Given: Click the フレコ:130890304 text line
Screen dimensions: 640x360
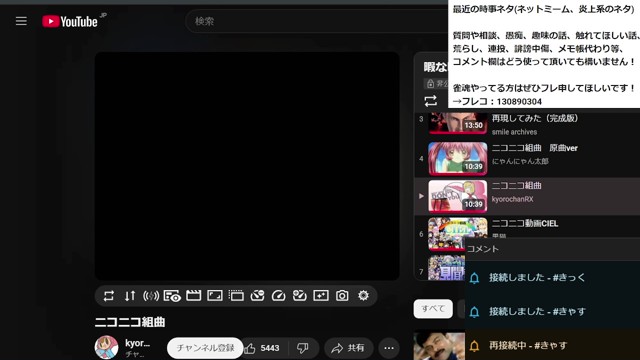Looking at the screenshot, I should (497, 102).
